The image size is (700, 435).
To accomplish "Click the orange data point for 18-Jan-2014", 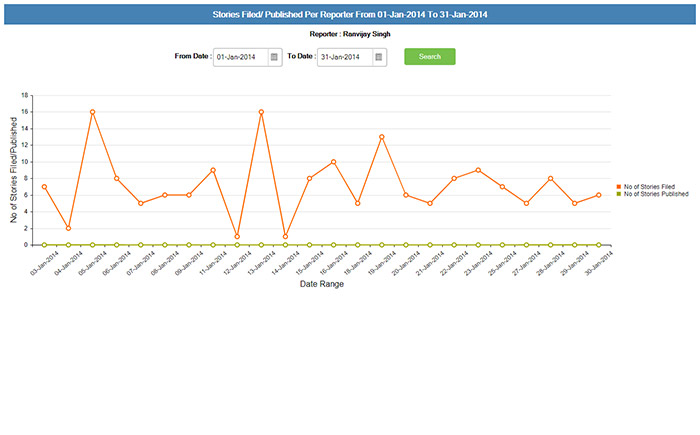I will 358,203.
